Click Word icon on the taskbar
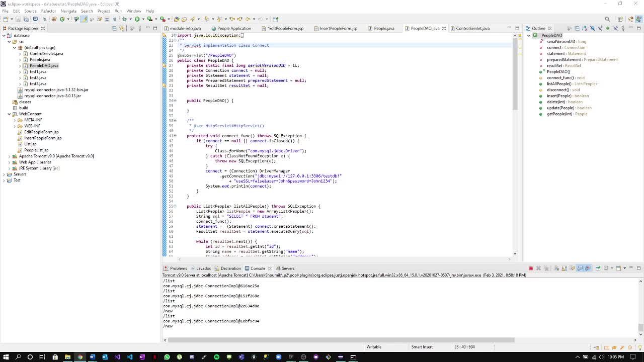644x362 pixels. [92, 357]
